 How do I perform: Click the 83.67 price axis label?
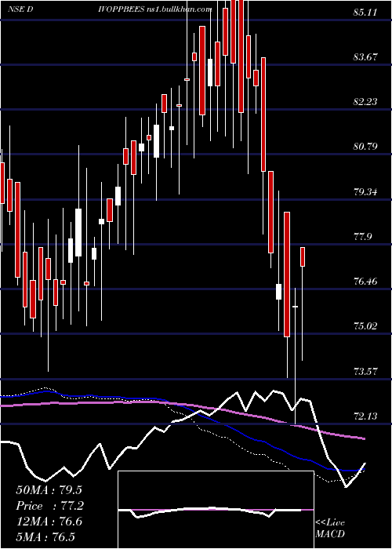pos(365,56)
